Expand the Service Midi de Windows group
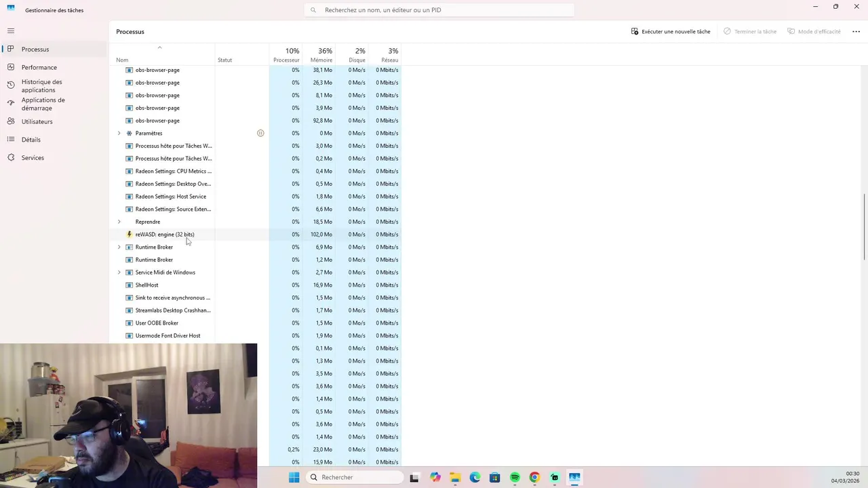Image resolution: width=868 pixels, height=488 pixels. click(x=119, y=272)
